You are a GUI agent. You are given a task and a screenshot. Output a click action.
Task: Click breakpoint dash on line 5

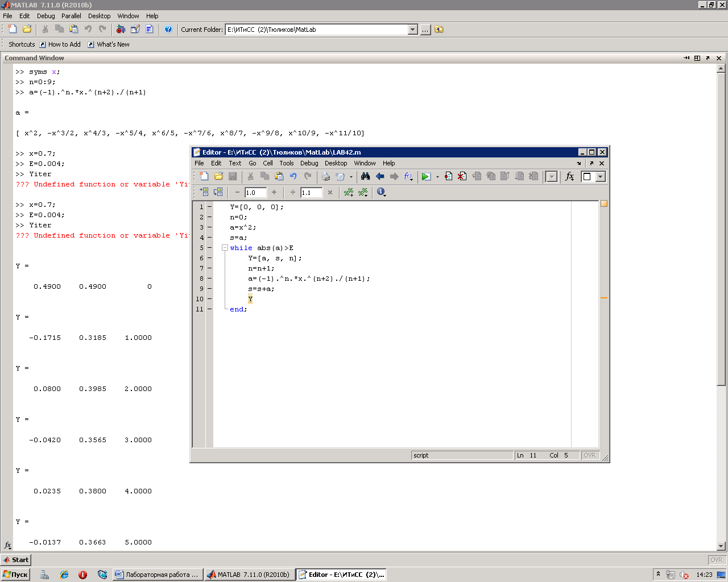click(209, 248)
